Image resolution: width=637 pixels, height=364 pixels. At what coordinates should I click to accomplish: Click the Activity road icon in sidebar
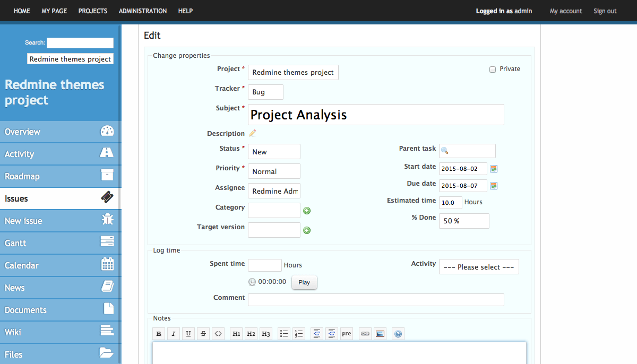click(x=107, y=153)
